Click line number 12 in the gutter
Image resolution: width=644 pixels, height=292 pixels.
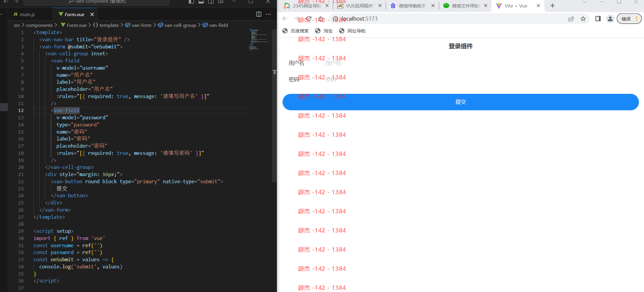point(21,111)
